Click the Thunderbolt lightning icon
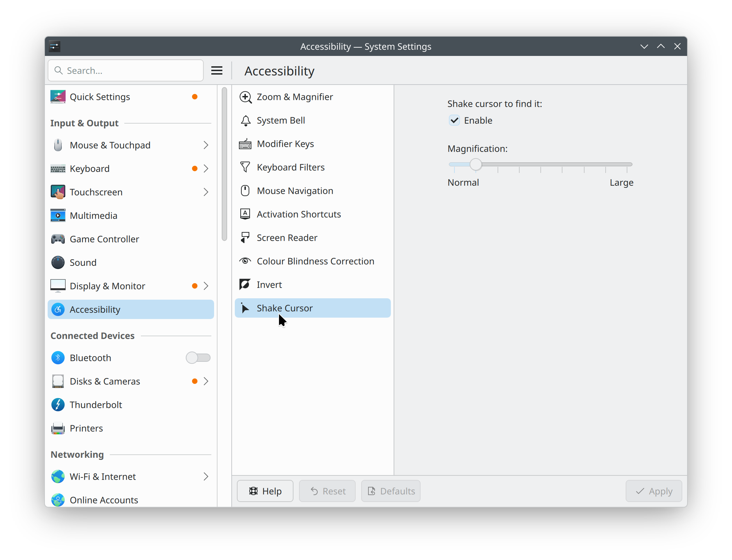The height and width of the screenshot is (560, 732). pyautogui.click(x=58, y=405)
